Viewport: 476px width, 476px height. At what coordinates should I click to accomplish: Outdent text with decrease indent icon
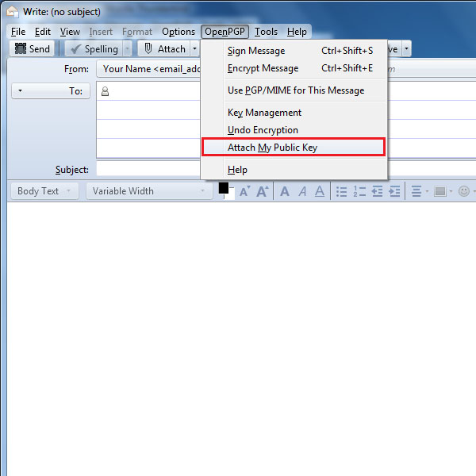(377, 191)
